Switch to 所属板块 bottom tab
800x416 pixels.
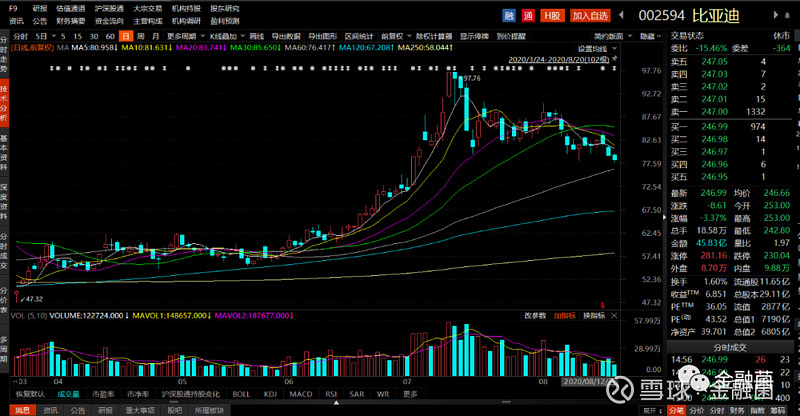[x=209, y=410]
